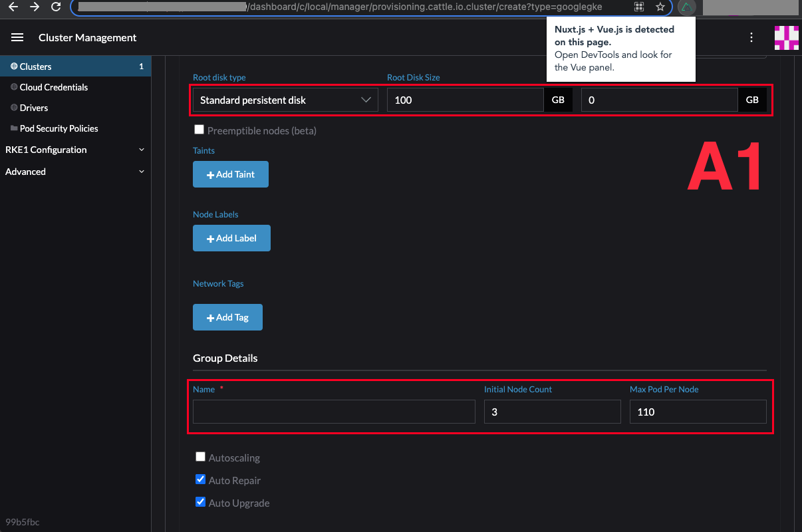Click the Rancher user avatar
Screen dimensions: 802x532
pos(787,38)
